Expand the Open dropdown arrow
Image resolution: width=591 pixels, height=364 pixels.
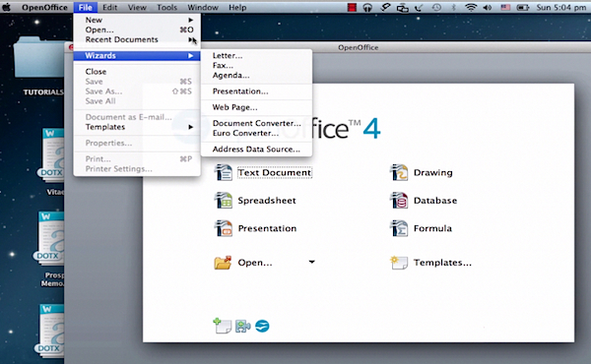coord(311,262)
